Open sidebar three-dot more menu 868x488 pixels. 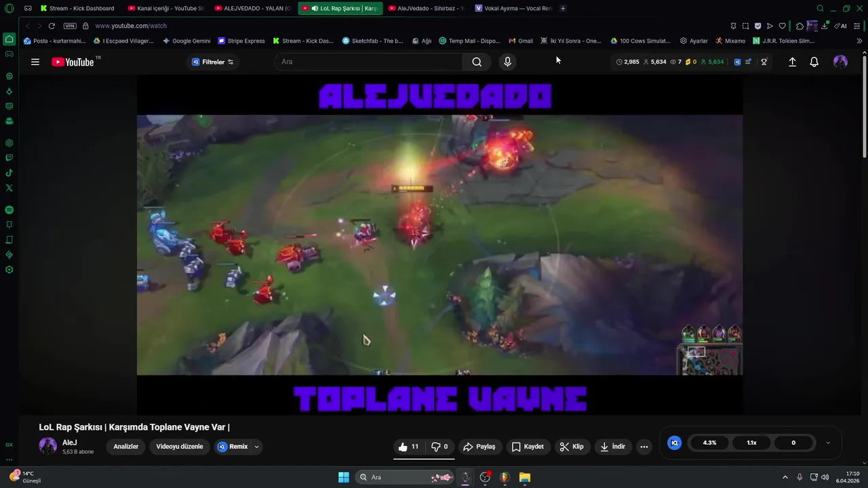point(9,460)
